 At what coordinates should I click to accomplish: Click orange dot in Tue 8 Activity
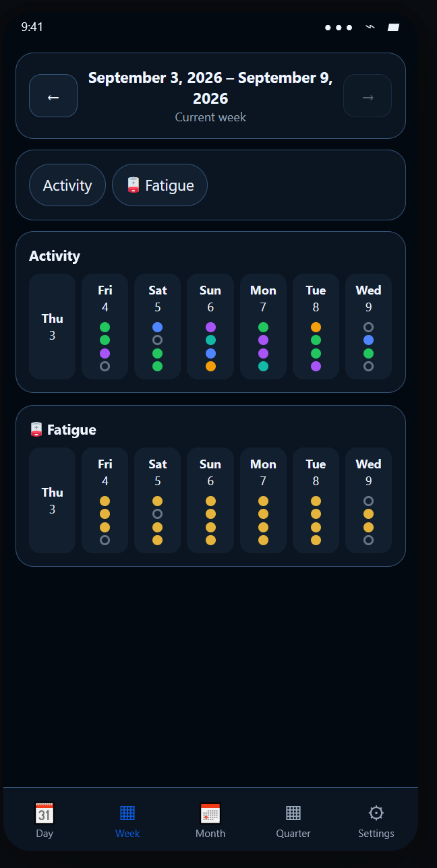(x=316, y=327)
